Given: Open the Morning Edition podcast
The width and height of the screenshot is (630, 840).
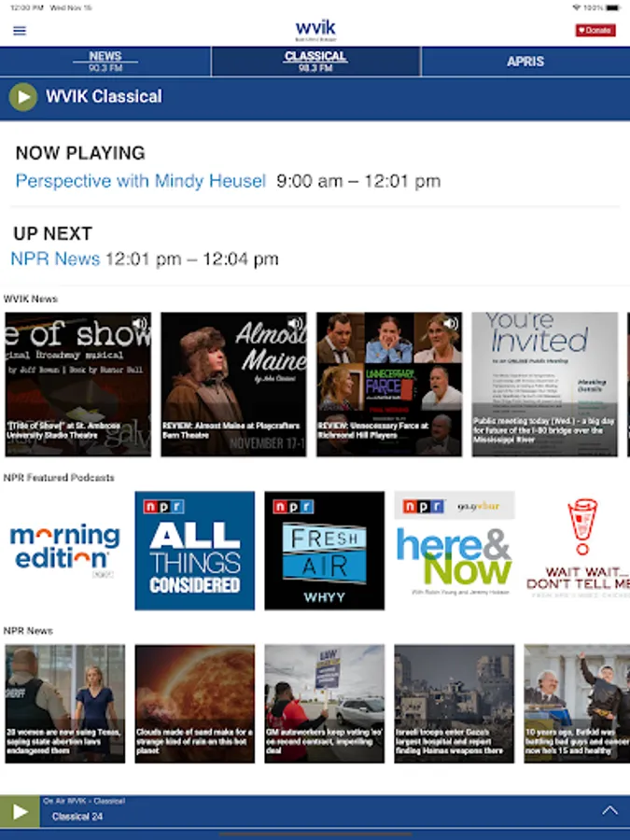Looking at the screenshot, I should pyautogui.click(x=64, y=551).
